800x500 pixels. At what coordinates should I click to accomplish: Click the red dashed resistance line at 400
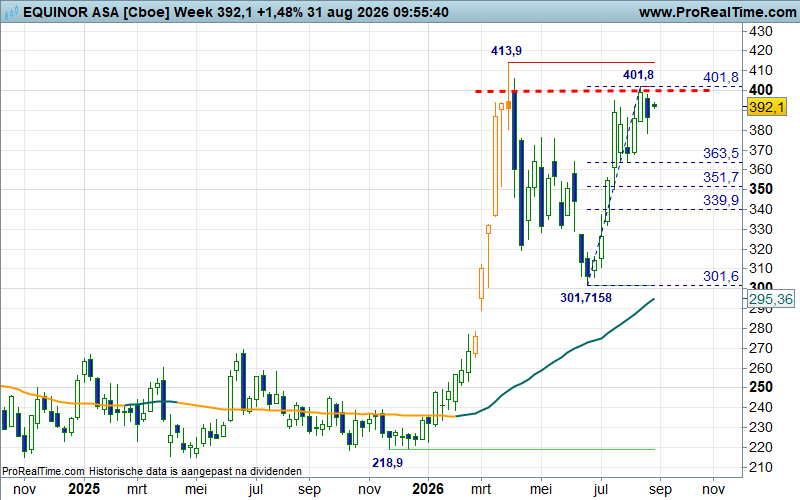point(592,91)
